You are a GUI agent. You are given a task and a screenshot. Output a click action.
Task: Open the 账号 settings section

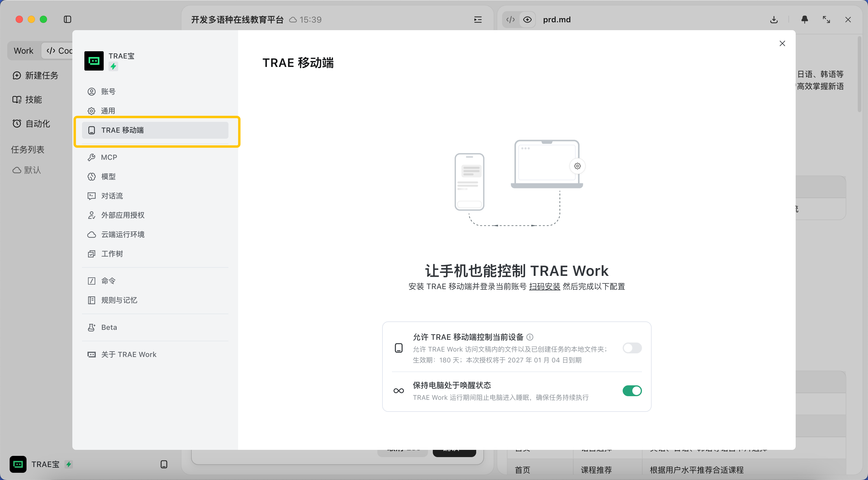tap(155, 92)
